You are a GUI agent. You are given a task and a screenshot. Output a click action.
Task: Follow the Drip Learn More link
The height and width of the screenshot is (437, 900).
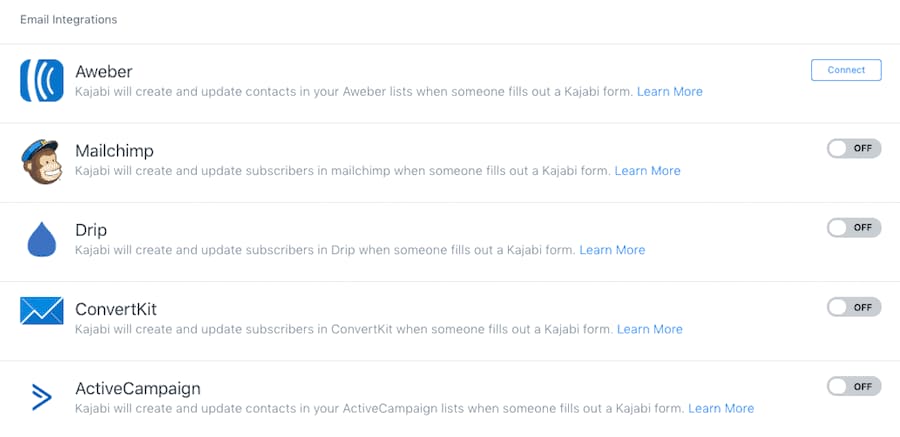click(x=612, y=250)
